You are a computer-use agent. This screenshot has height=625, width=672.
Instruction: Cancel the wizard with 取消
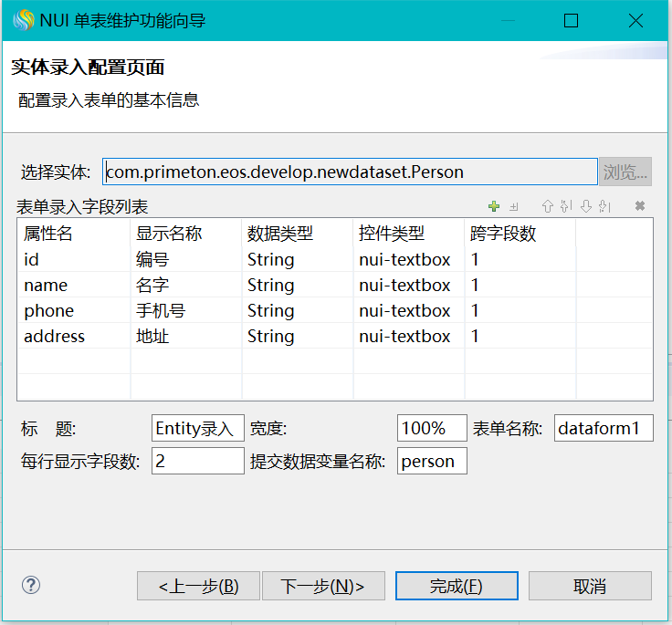[590, 587]
